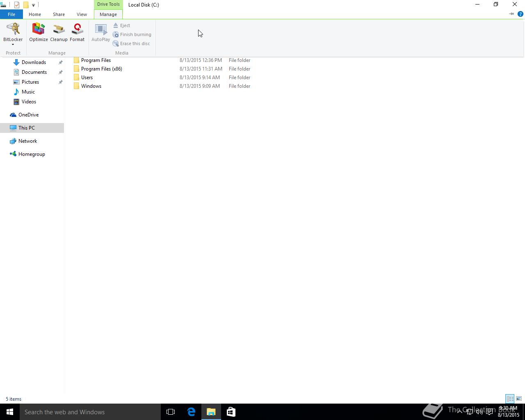Click the pin icon beside Documents
Image resolution: width=525 pixels, height=420 pixels.
(x=60, y=72)
